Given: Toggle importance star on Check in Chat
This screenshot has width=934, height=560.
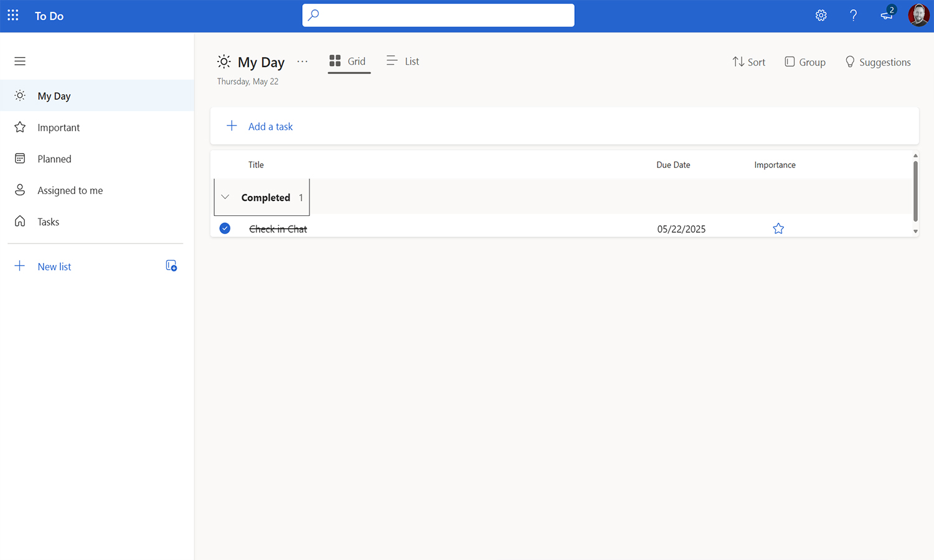Looking at the screenshot, I should pyautogui.click(x=778, y=228).
